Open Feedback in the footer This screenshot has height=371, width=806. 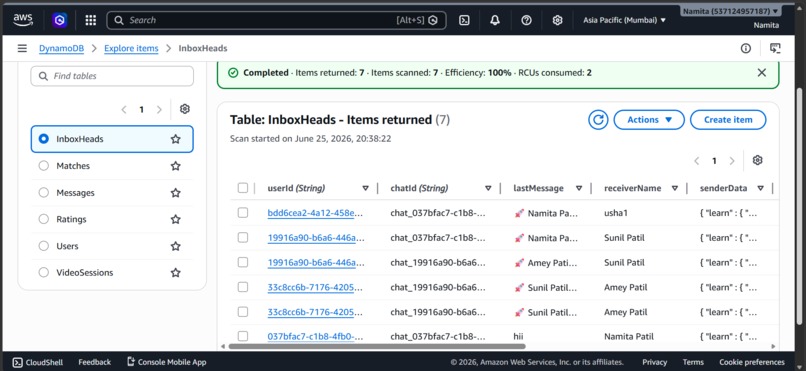95,362
